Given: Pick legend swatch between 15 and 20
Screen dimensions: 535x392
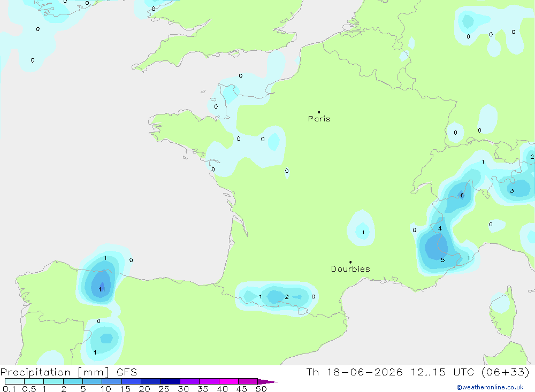Looking at the screenshot, I should 132,381.
